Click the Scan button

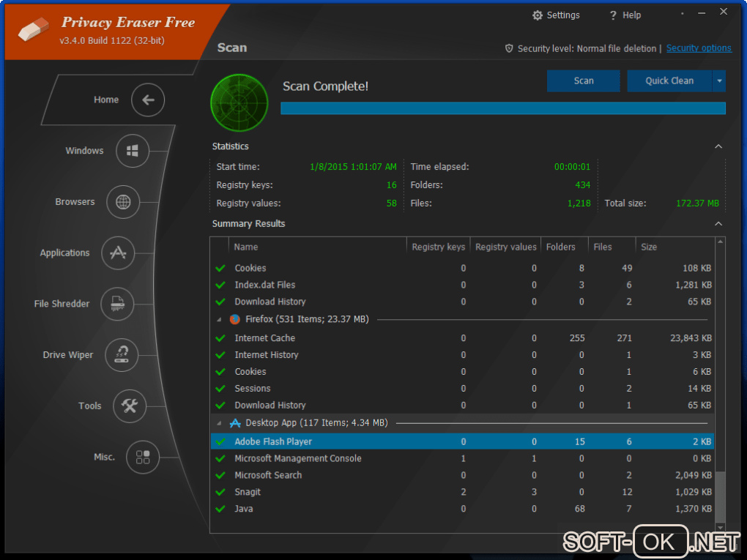point(583,81)
